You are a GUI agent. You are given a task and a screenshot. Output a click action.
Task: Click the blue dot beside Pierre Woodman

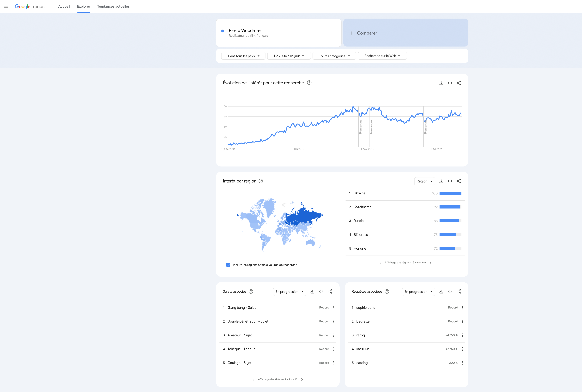[223, 31]
